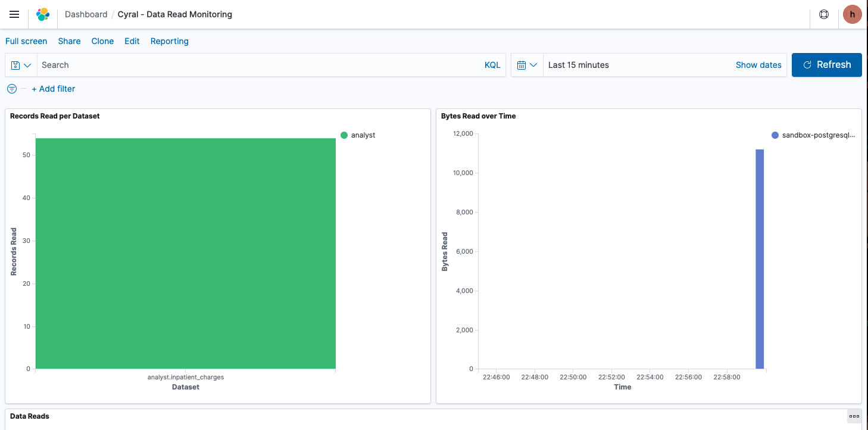The width and height of the screenshot is (868, 430).
Task: Open the 'Last 15 minutes' time range selector
Action: [578, 65]
